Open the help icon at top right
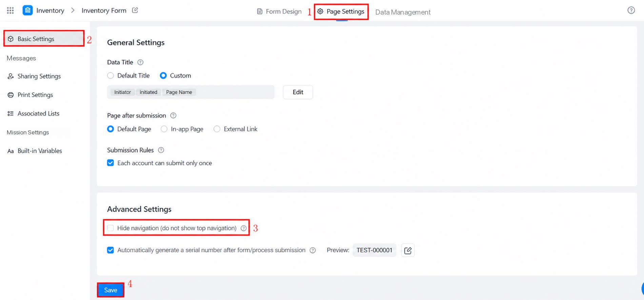This screenshot has width=644, height=300. click(x=631, y=10)
